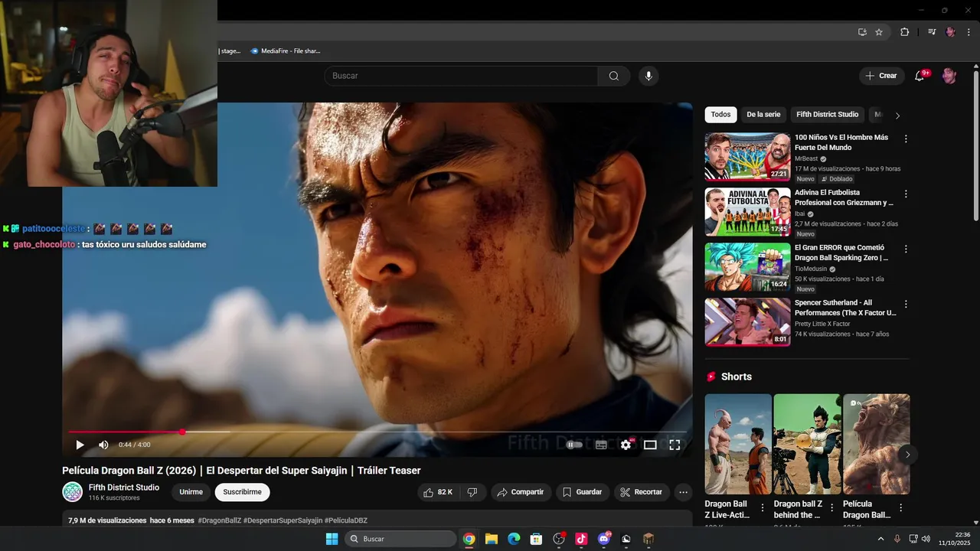Image resolution: width=980 pixels, height=551 pixels.
Task: Open the Compartir share dialog
Action: pos(521,492)
